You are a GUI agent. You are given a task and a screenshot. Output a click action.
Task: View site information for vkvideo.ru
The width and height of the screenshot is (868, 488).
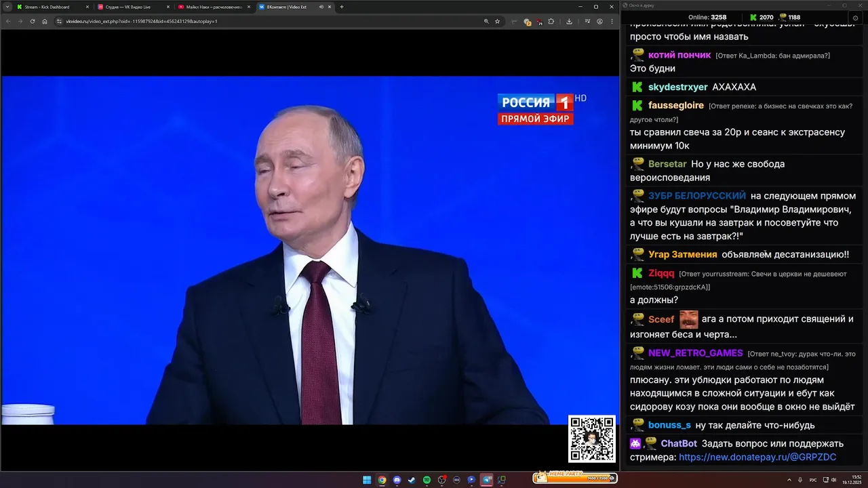(x=60, y=21)
